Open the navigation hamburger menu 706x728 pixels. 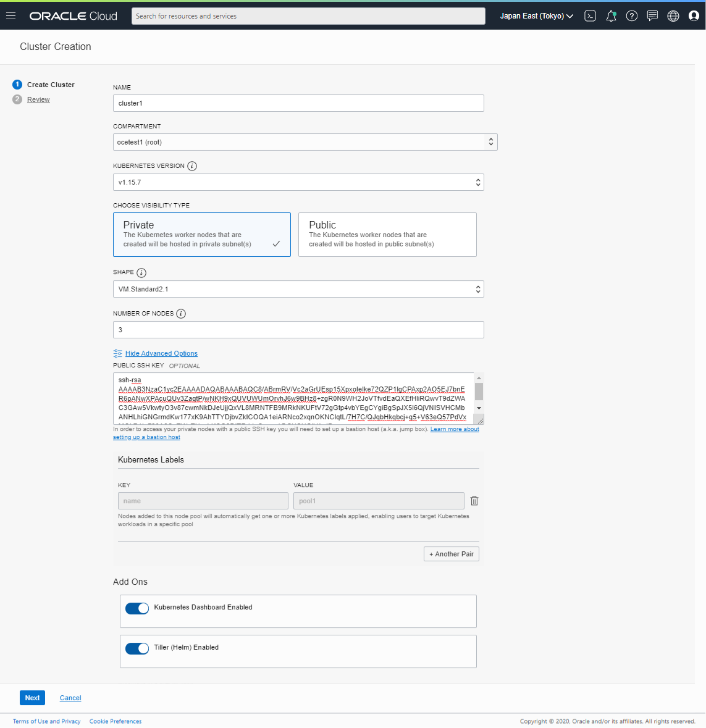tap(11, 15)
